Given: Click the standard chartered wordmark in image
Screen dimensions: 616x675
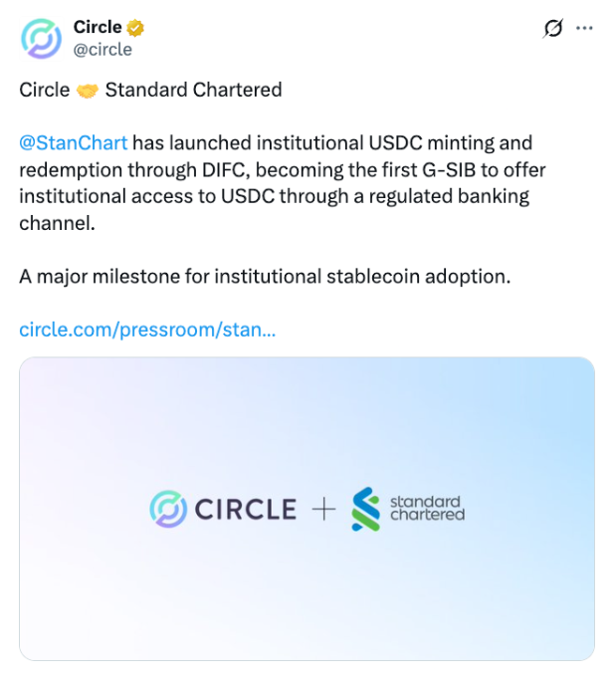Looking at the screenshot, I should 427,509.
